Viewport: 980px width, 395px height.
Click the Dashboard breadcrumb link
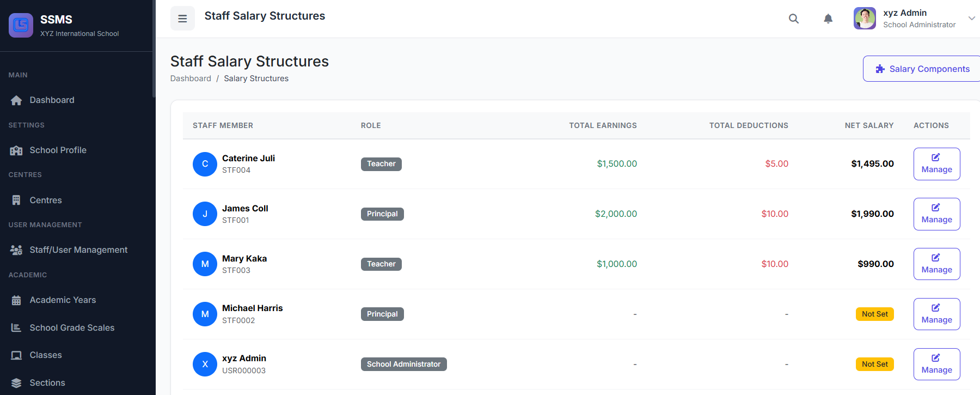(191, 78)
